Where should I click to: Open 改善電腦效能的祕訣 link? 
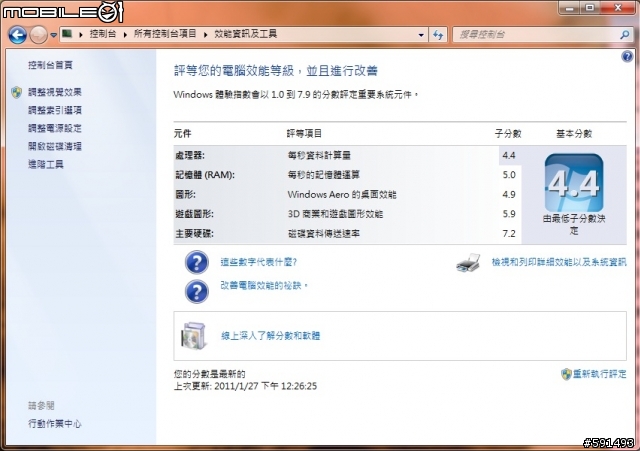[263, 285]
